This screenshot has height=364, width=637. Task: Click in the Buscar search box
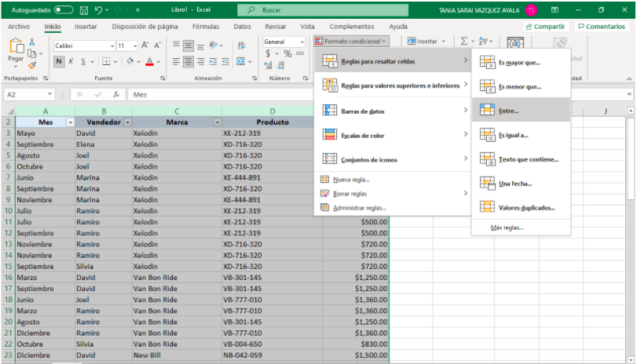click(x=323, y=9)
